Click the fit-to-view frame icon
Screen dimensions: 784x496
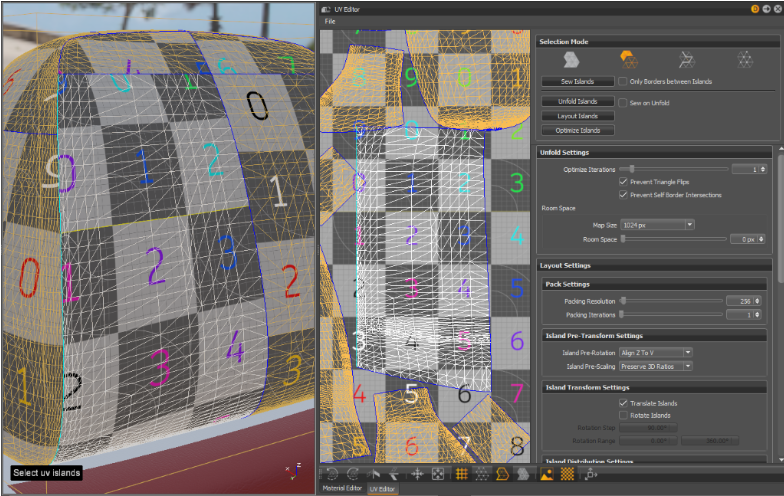pyautogui.click(x=438, y=474)
